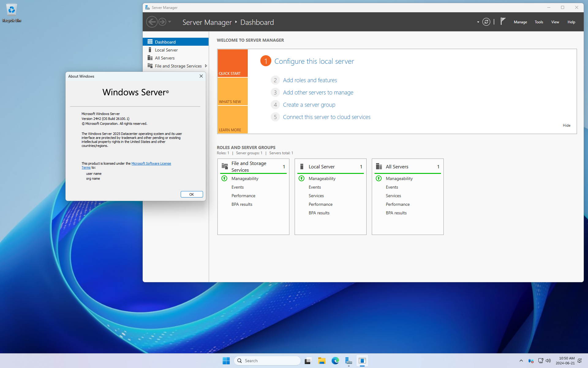This screenshot has height=368, width=588.
Task: Launch Microsoft Edge from the taskbar
Action: coord(335,361)
